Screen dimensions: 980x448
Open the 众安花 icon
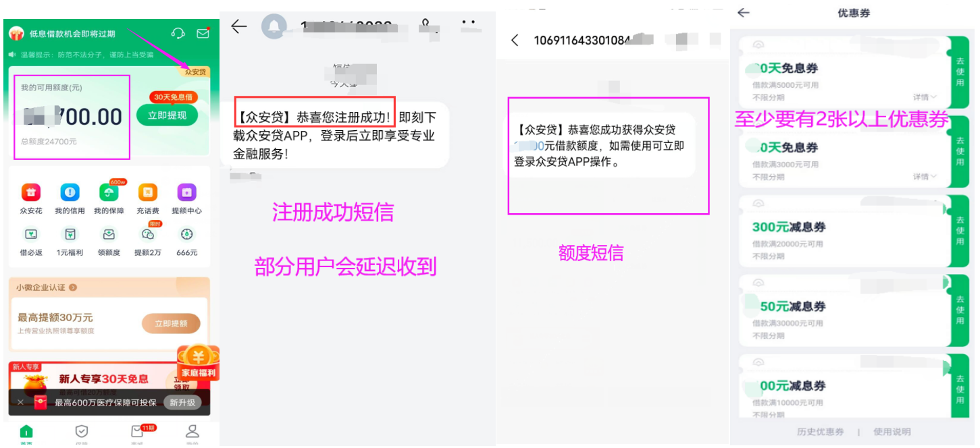31,192
